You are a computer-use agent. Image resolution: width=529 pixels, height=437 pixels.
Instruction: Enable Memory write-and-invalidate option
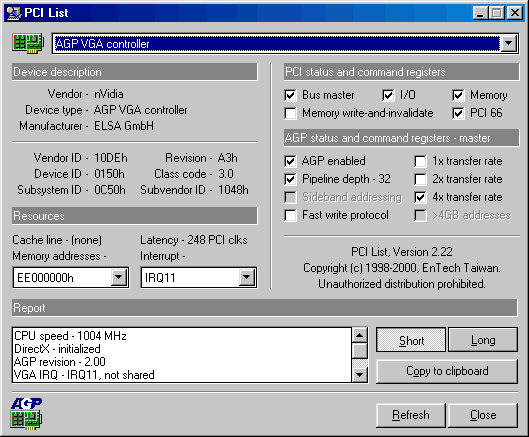(x=290, y=113)
